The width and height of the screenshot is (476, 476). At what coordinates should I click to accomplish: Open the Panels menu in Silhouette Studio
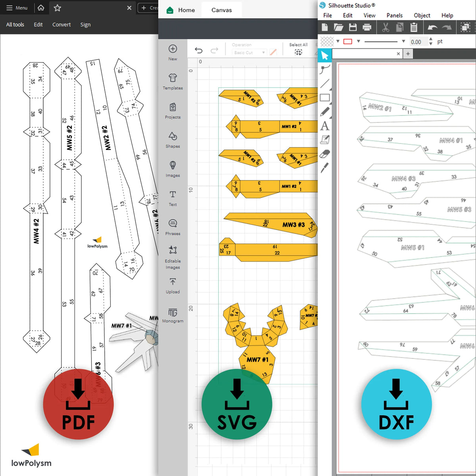[x=394, y=15]
